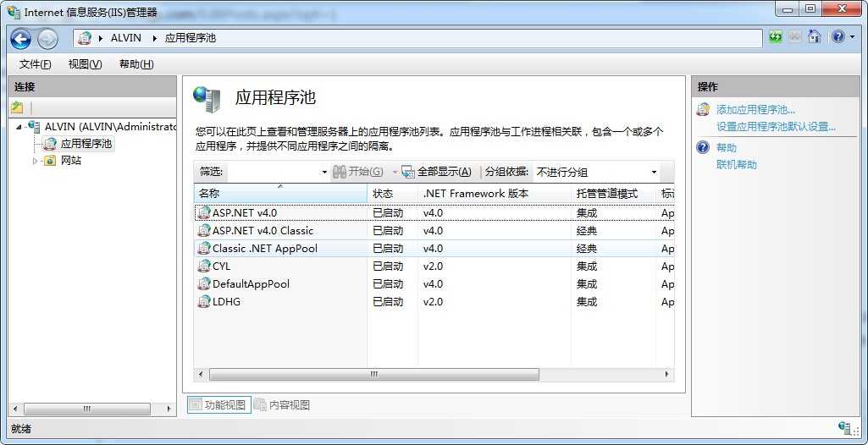Click the IIS Manager title bar icon

tap(14, 12)
